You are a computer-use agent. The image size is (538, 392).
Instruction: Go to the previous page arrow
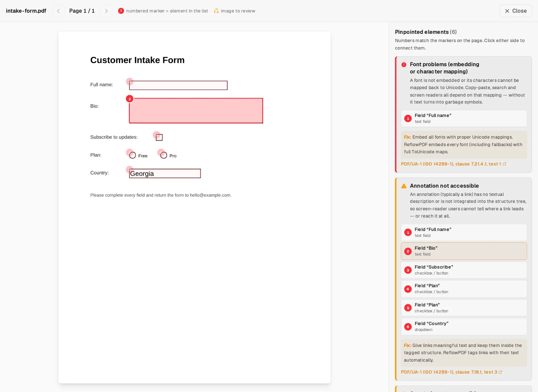coord(58,11)
